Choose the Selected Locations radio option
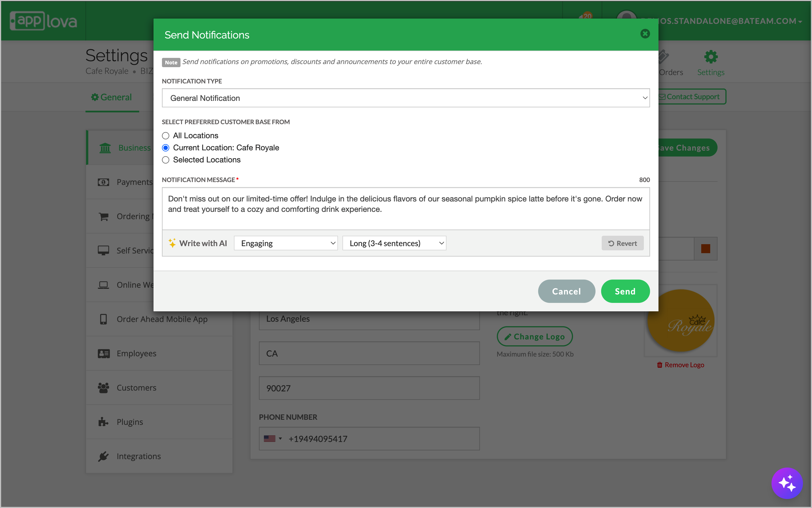The image size is (812, 508). 165,160
